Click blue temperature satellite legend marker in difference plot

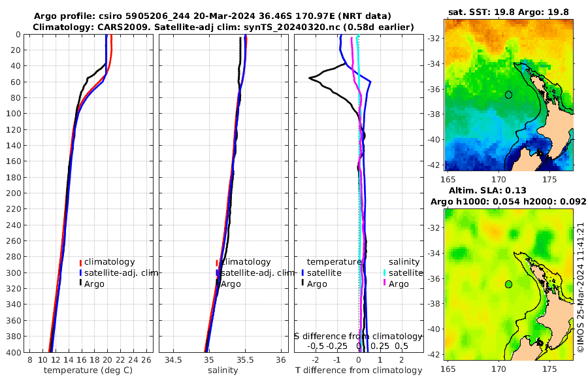pyautogui.click(x=302, y=272)
